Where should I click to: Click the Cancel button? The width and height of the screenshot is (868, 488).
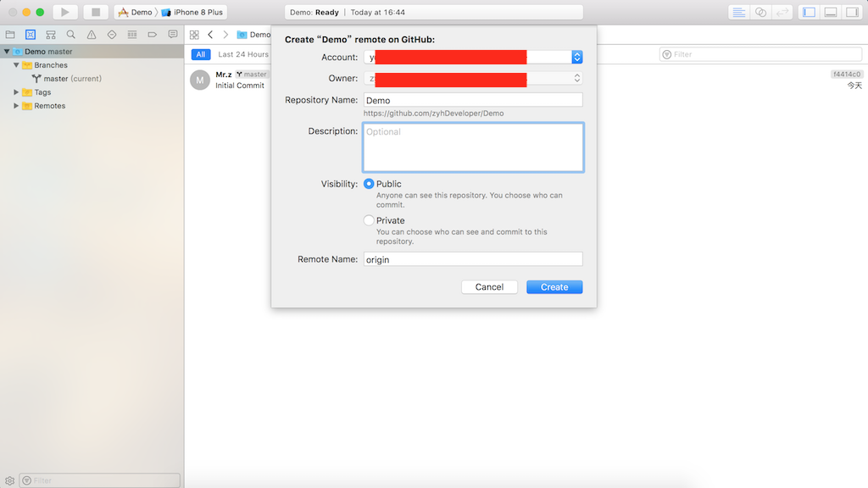[489, 286]
